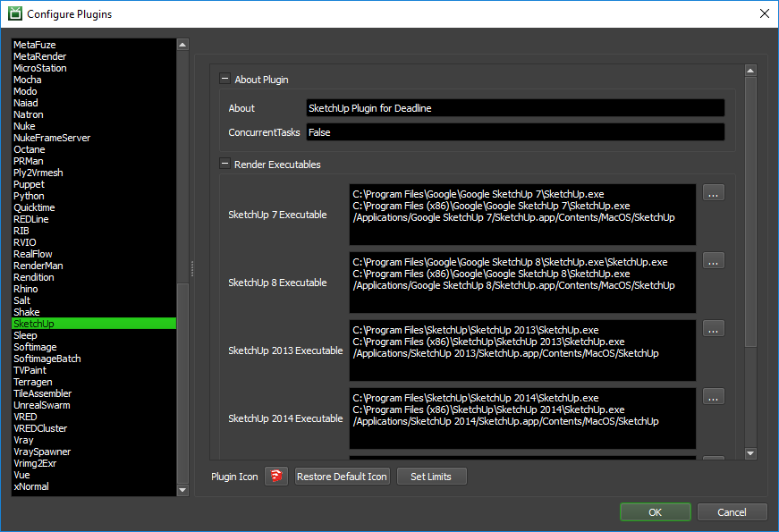The height and width of the screenshot is (532, 779).
Task: Click the SketchUp plugin icon button
Action: pyautogui.click(x=276, y=477)
